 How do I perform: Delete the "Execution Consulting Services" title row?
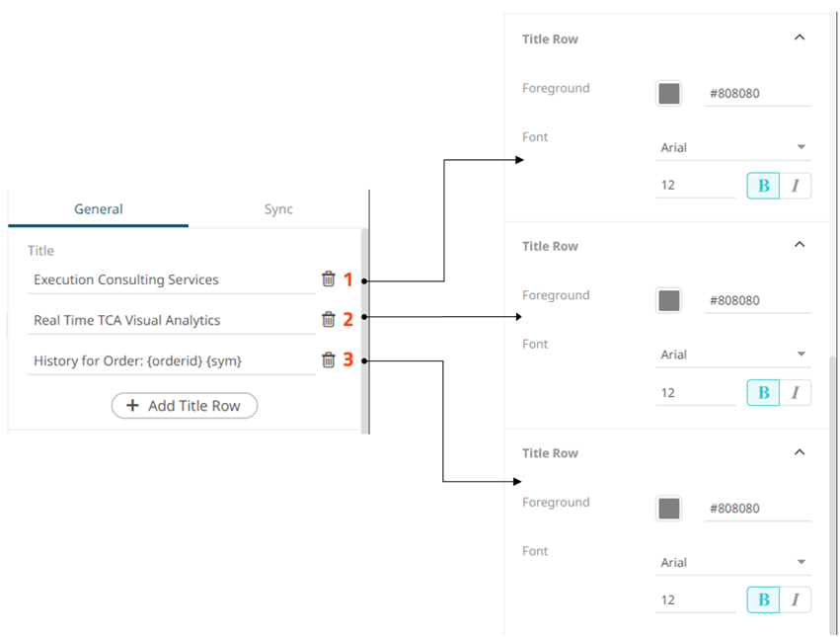(329, 279)
